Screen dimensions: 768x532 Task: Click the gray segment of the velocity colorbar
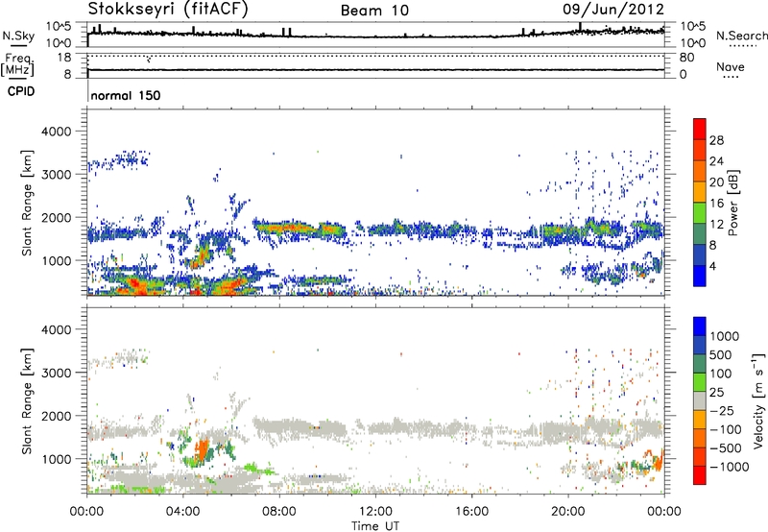(700, 400)
